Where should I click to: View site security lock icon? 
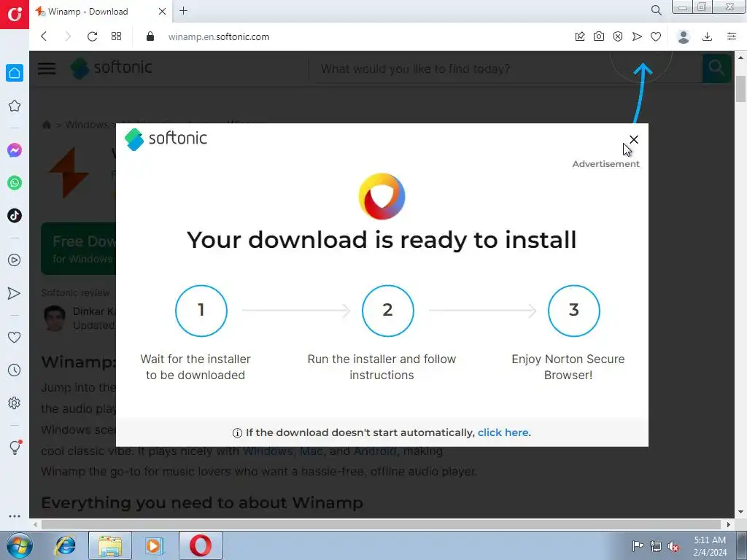coord(150,36)
